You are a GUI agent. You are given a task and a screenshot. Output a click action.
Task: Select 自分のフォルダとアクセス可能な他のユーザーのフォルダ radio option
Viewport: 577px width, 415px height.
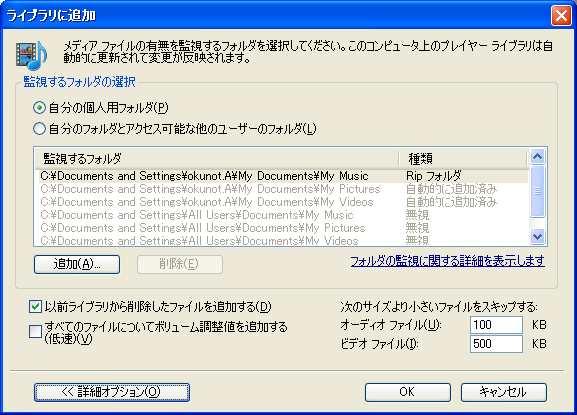tap(39, 129)
